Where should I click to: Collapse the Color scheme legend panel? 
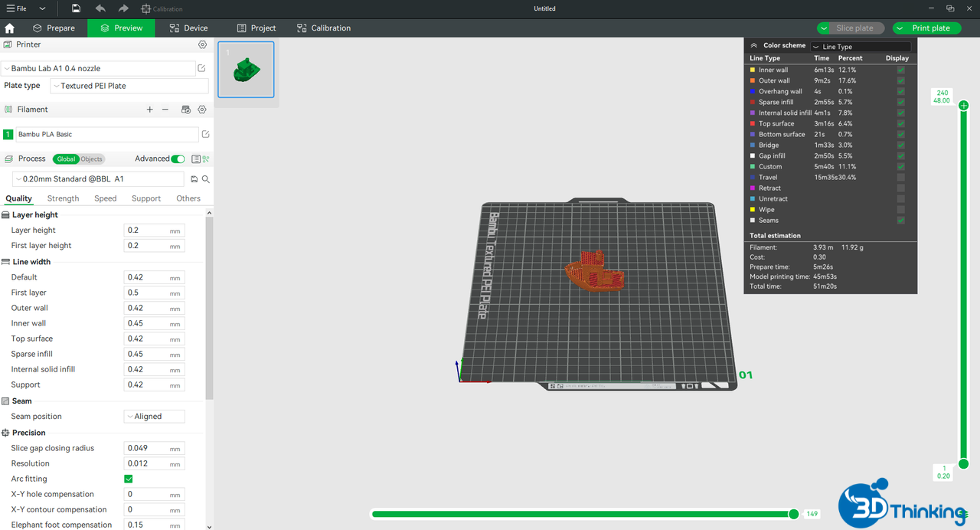tap(753, 46)
